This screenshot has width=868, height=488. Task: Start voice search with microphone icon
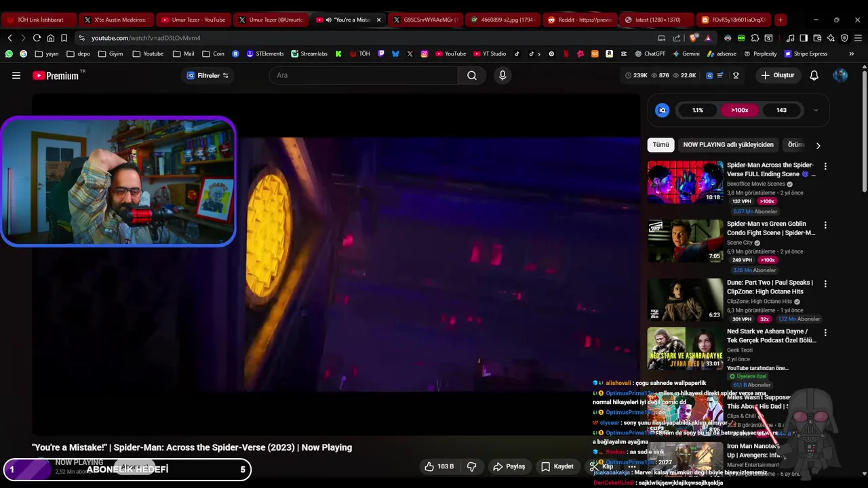tap(502, 75)
